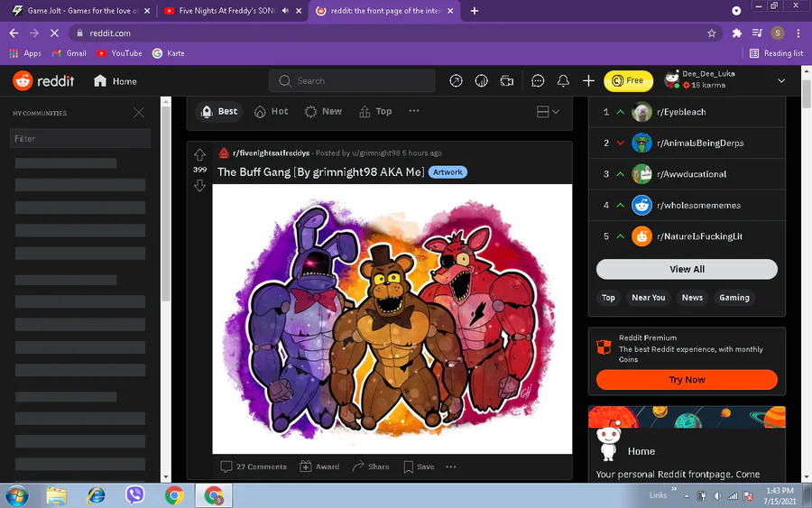Screen dimensions: 812x508
Task: Close the My Communities sidebar
Action: 139,113
